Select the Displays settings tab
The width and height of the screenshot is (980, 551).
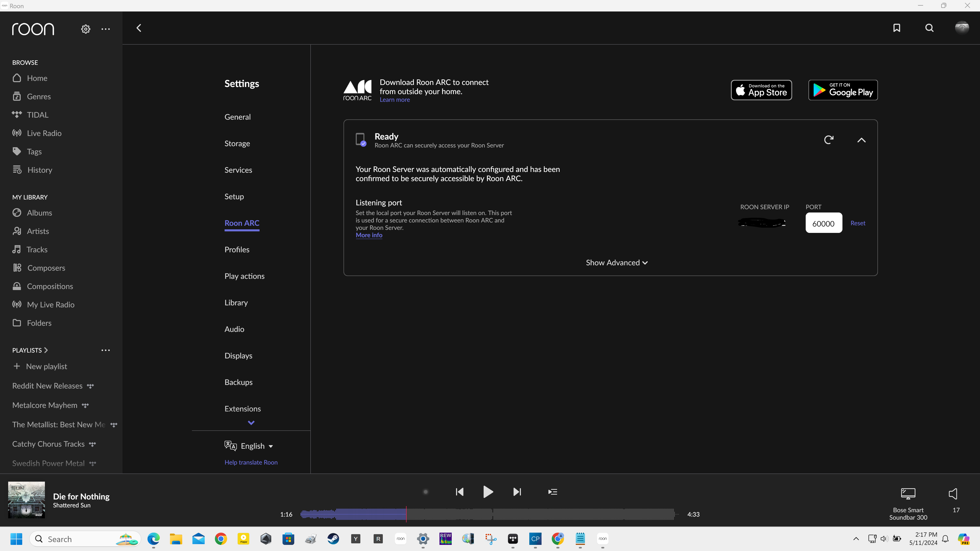[x=238, y=356]
